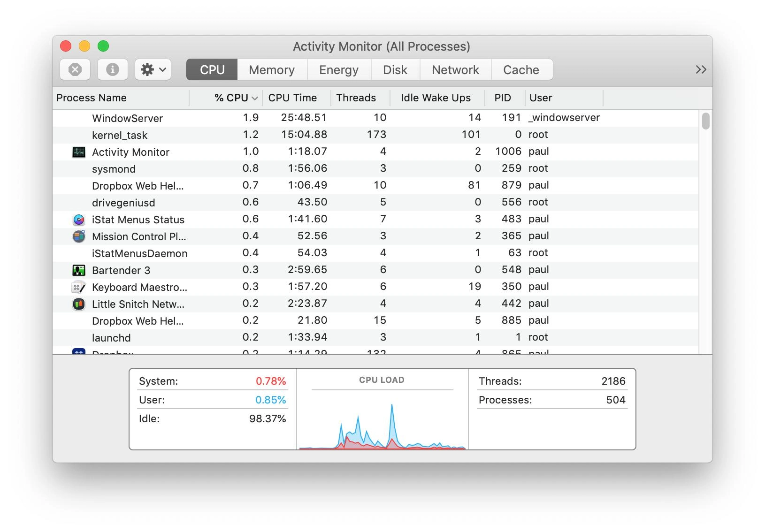The width and height of the screenshot is (765, 532).
Task: Select the launchd process row
Action: pos(375,337)
